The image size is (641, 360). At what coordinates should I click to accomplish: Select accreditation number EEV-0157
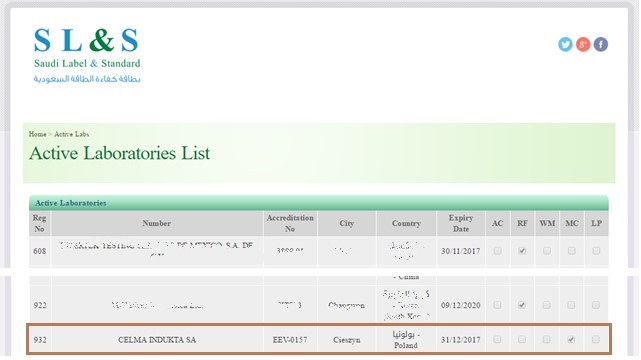pyautogui.click(x=290, y=340)
